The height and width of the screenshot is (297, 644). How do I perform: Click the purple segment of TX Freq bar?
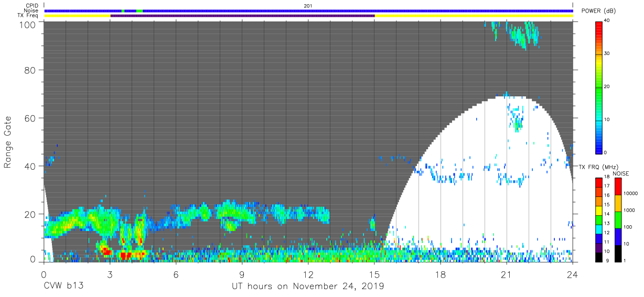242,16
